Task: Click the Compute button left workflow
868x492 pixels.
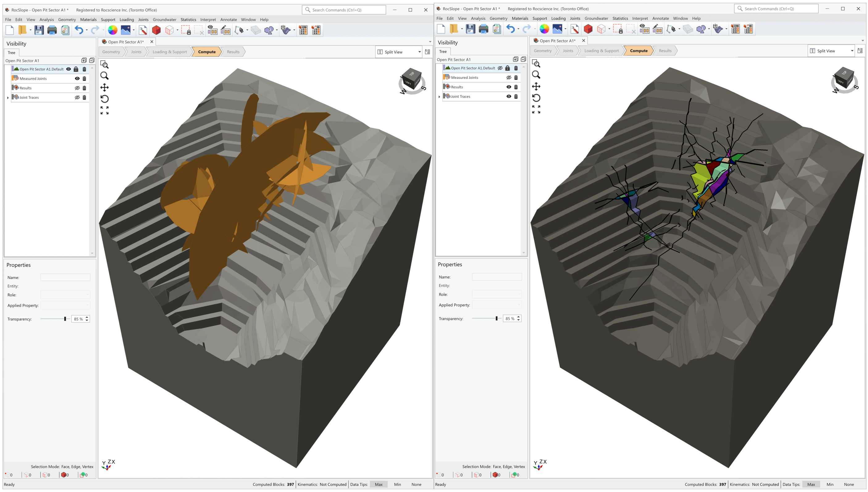Action: coord(206,52)
